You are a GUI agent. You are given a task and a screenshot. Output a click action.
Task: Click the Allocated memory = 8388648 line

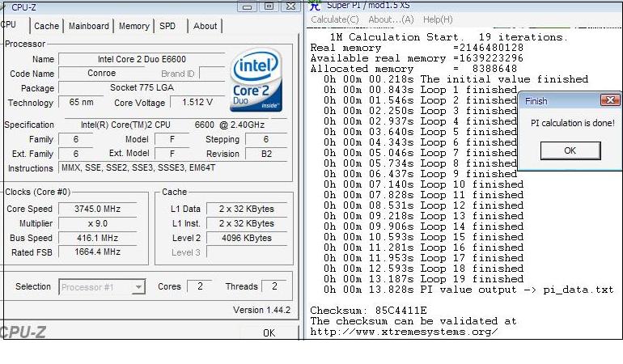click(413, 69)
